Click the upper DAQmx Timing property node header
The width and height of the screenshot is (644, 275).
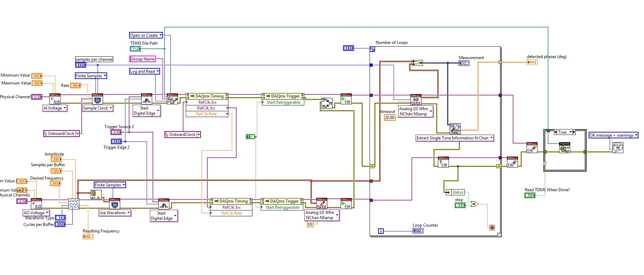[207, 96]
